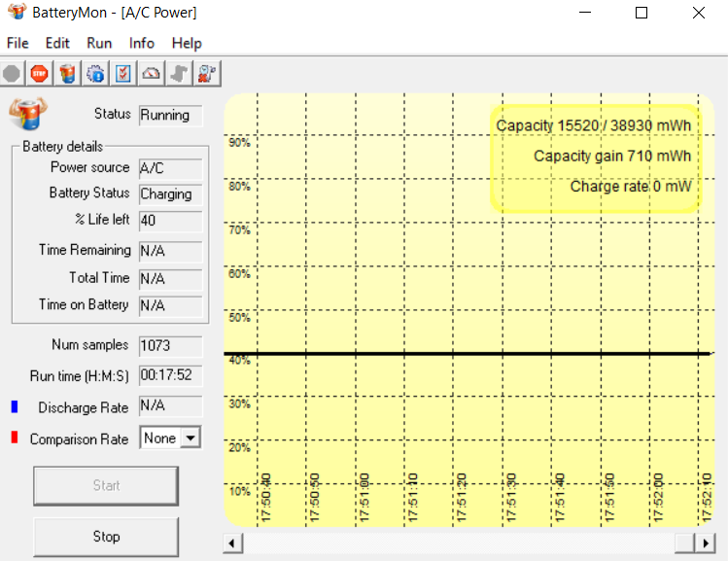Click the Stop button
The height and width of the screenshot is (561, 728).
click(106, 537)
